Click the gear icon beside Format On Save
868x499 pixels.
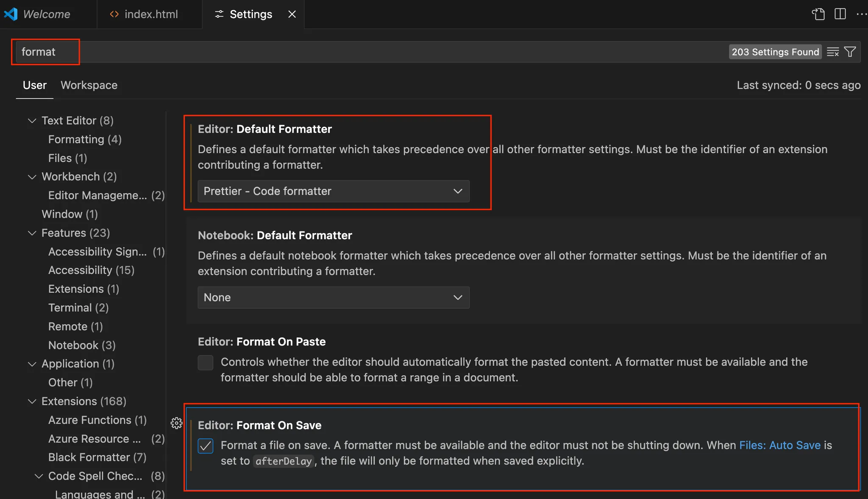[176, 423]
